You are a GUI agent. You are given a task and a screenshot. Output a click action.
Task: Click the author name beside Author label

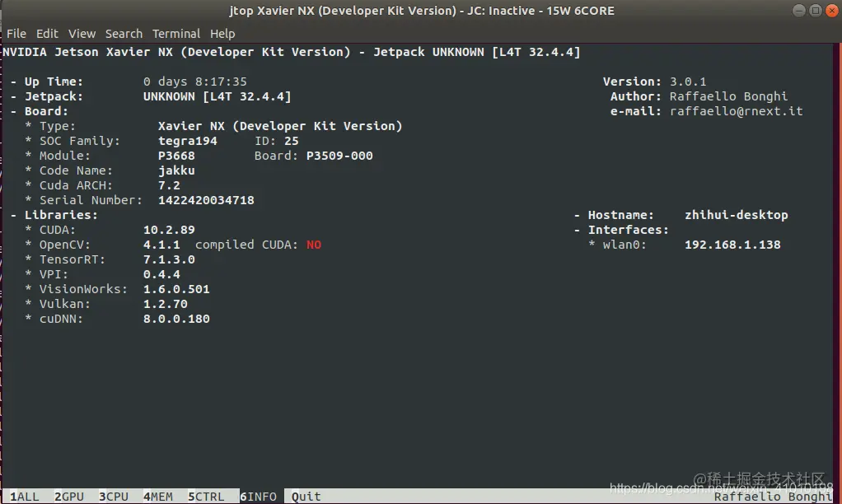[x=728, y=96]
